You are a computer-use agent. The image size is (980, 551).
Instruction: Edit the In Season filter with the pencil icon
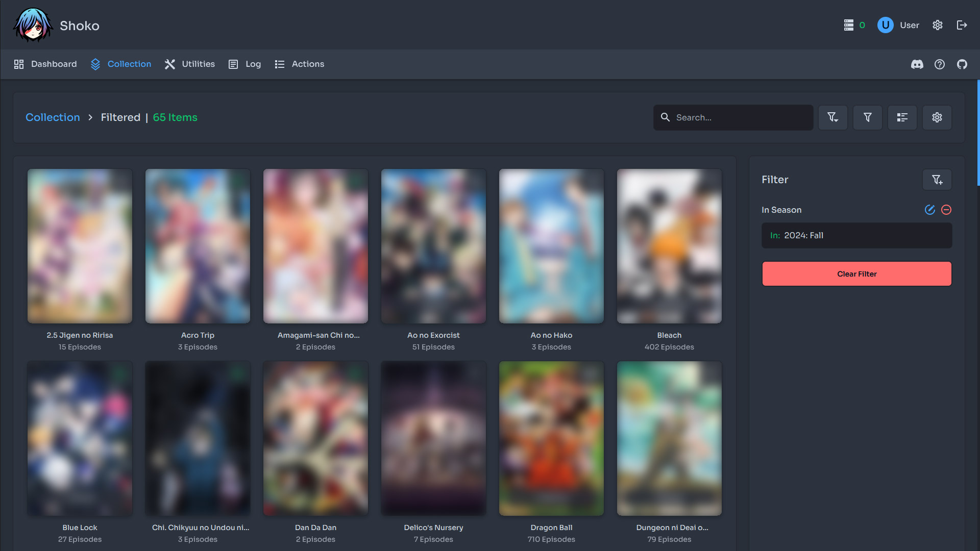point(929,210)
